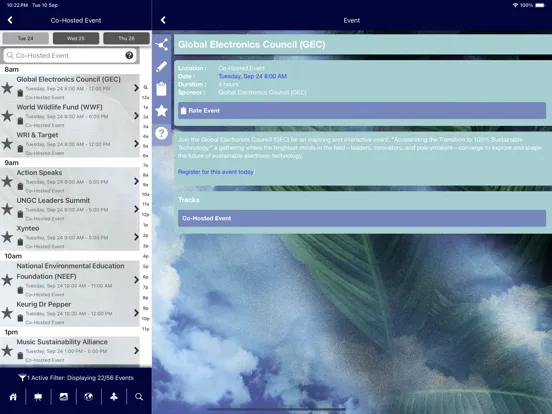Open the globe icon in bottom toolbar
Image resolution: width=552 pixels, height=414 pixels.
pos(89,397)
